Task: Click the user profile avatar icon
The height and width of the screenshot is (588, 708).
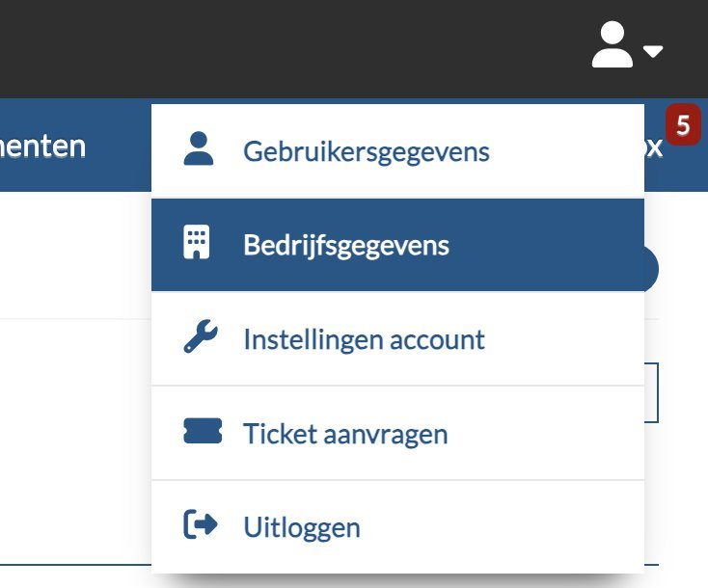Action: [612, 44]
